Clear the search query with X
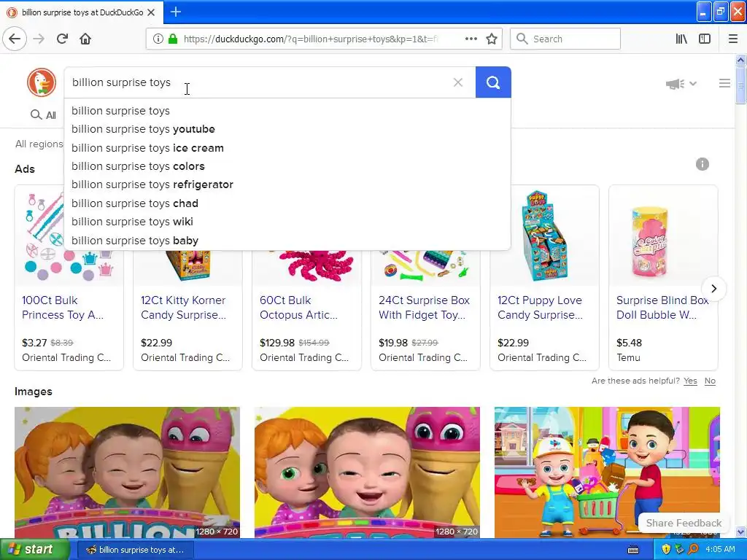747x560 pixels. [458, 82]
